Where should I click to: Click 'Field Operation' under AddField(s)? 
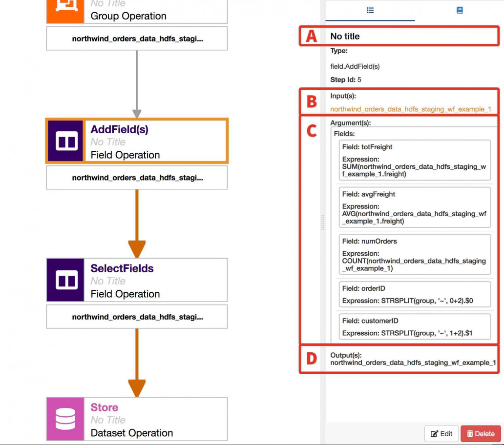125,155
